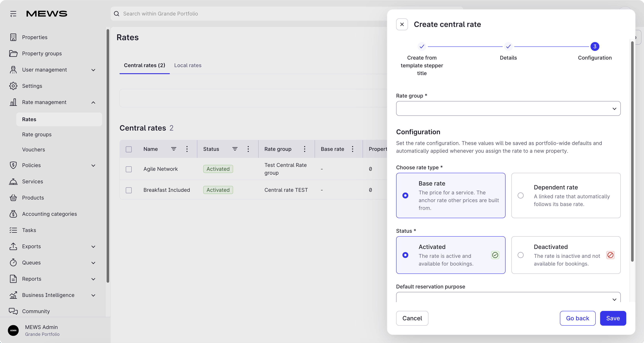The height and width of the screenshot is (343, 644).
Task: Expand Policies submenu chevron
Action: (x=94, y=165)
